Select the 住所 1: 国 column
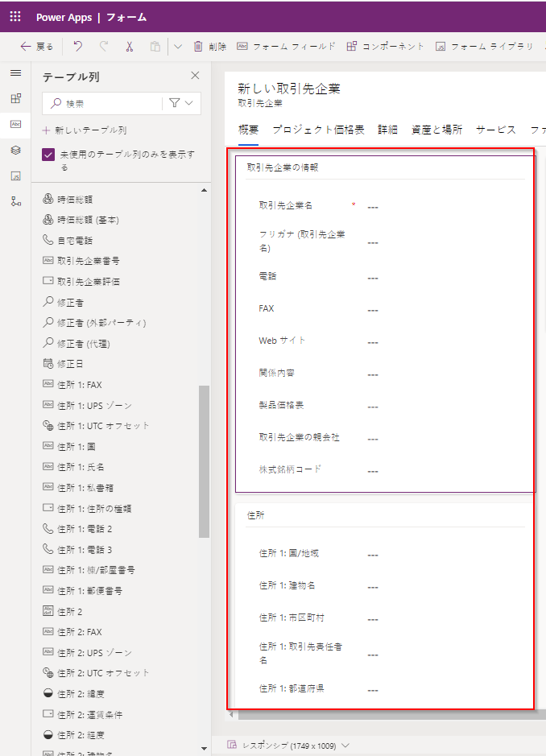Screen dimensions: 546x756 click(x=69, y=447)
